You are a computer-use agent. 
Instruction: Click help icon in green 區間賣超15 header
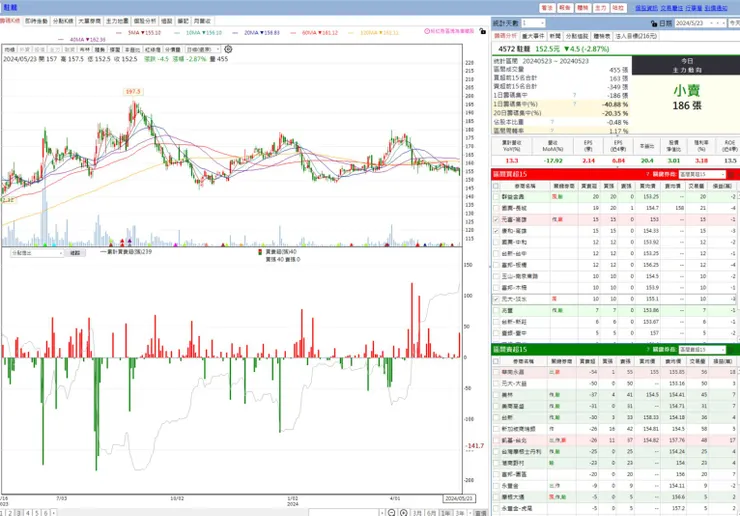click(648, 349)
